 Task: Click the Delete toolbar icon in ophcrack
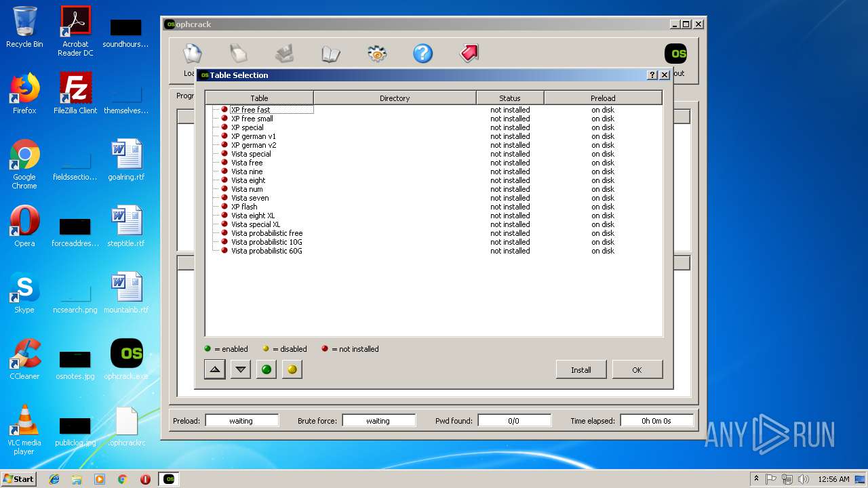tap(239, 54)
